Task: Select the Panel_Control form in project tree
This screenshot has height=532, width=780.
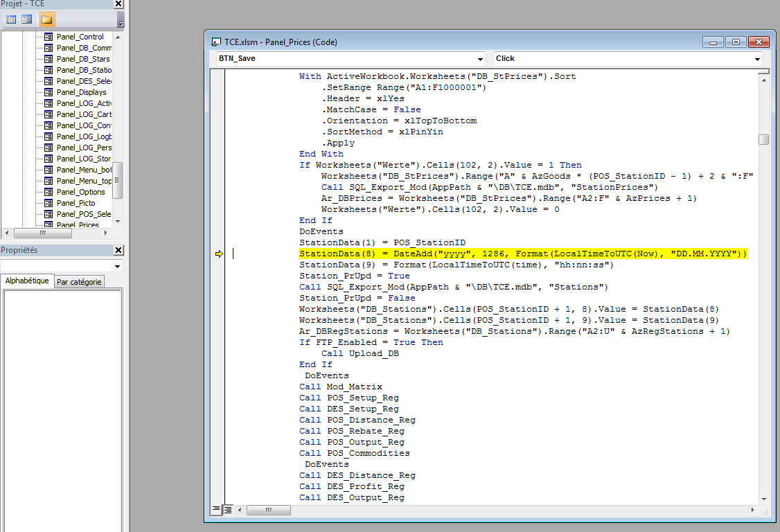Action: [x=80, y=37]
